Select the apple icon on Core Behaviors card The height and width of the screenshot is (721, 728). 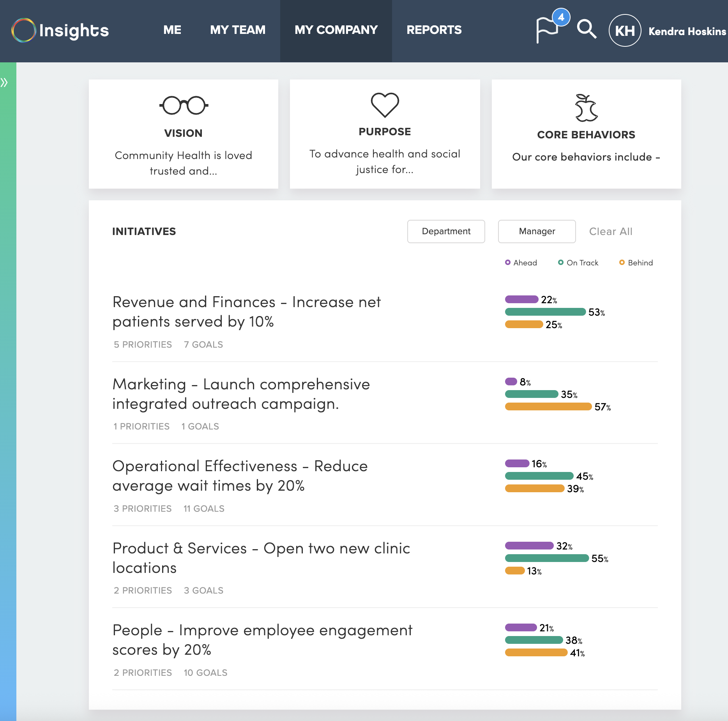(x=586, y=105)
